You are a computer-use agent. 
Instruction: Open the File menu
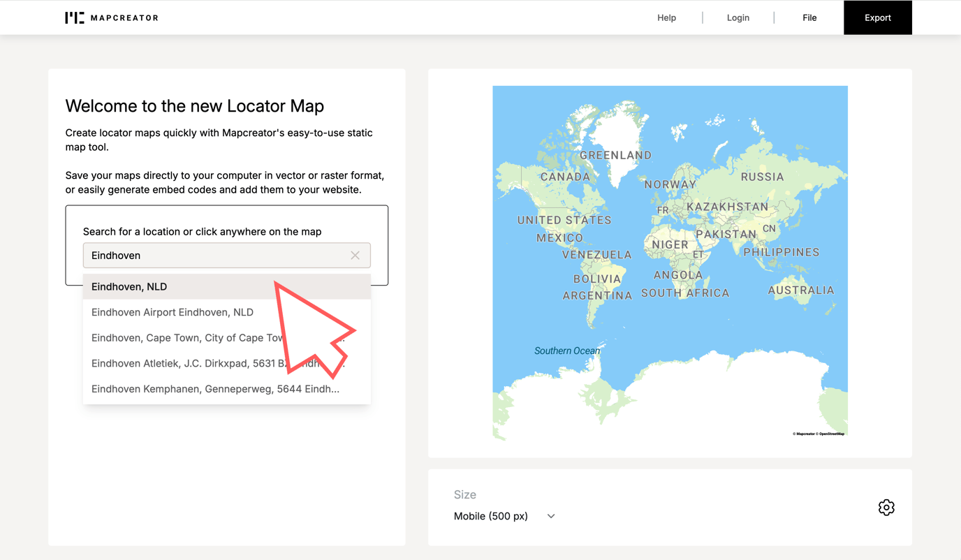tap(809, 17)
